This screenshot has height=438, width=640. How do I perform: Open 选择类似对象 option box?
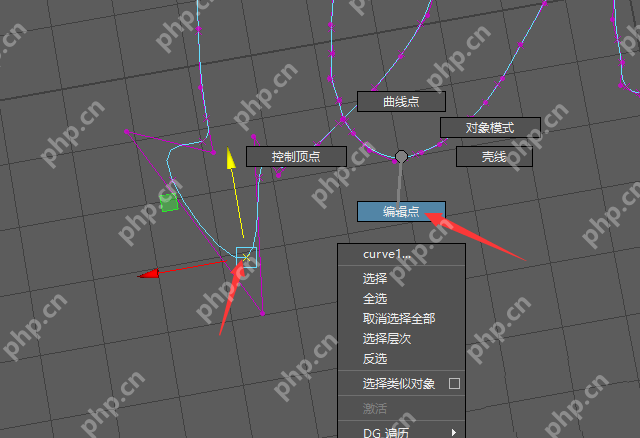[454, 384]
